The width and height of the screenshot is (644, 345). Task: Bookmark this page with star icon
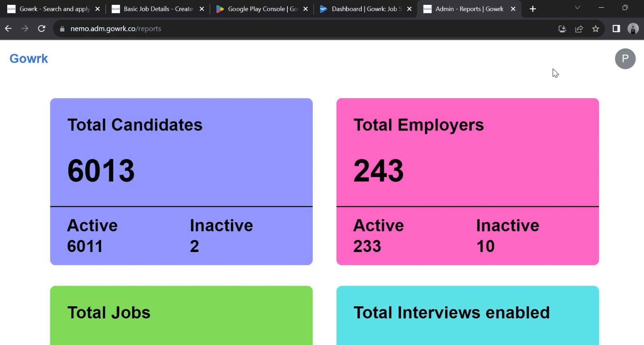(596, 29)
